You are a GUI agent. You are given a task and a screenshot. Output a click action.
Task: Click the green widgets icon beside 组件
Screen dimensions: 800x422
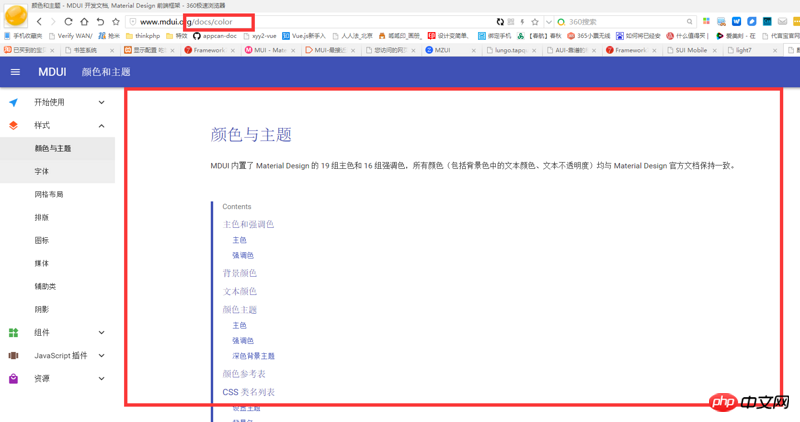[x=14, y=333]
